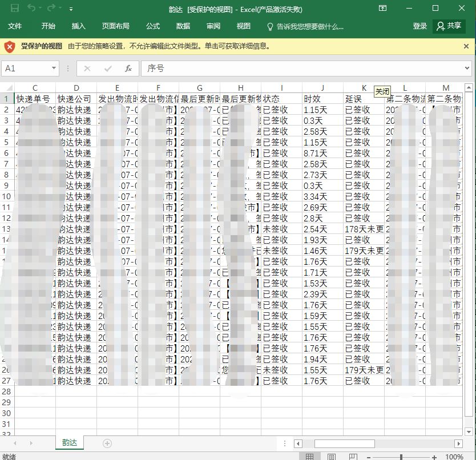Click the 延误 header cell

364,99
